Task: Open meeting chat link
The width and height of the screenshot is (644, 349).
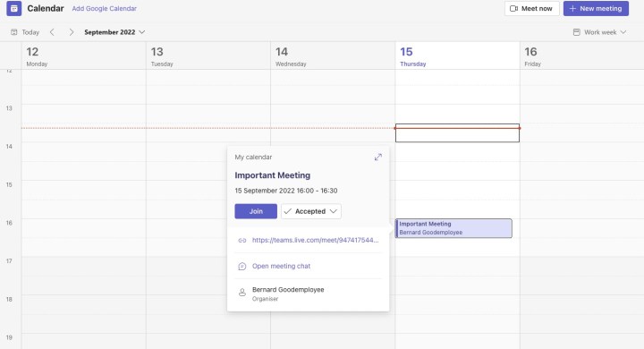Action: click(282, 266)
